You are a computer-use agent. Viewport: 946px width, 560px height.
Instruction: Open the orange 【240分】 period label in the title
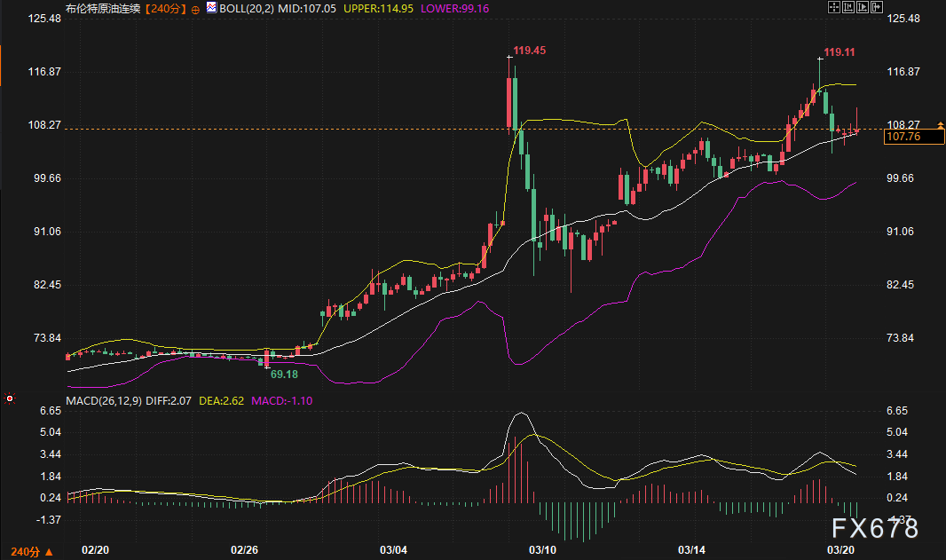point(165,9)
